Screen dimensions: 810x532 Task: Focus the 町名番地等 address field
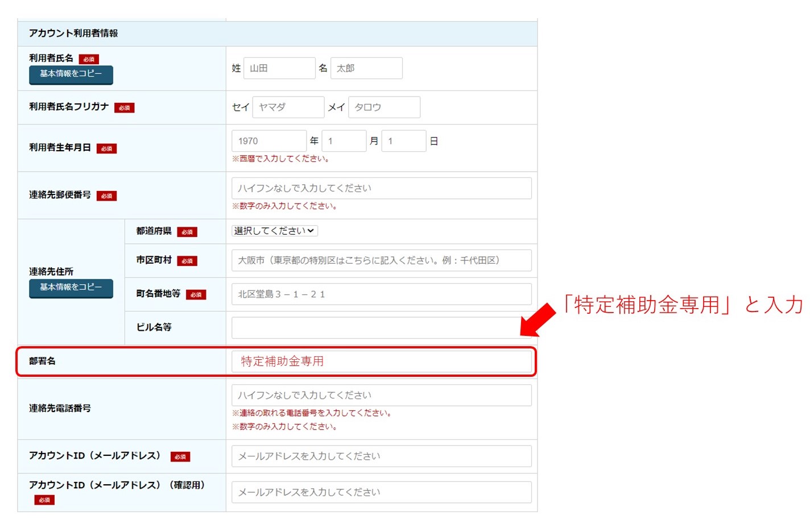pyautogui.click(x=381, y=294)
